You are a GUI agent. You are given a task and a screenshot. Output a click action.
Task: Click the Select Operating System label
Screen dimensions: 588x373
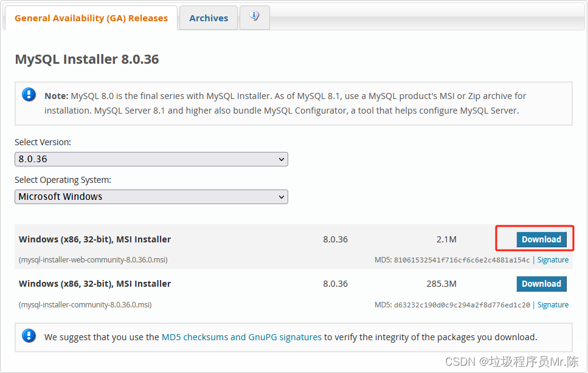63,180
